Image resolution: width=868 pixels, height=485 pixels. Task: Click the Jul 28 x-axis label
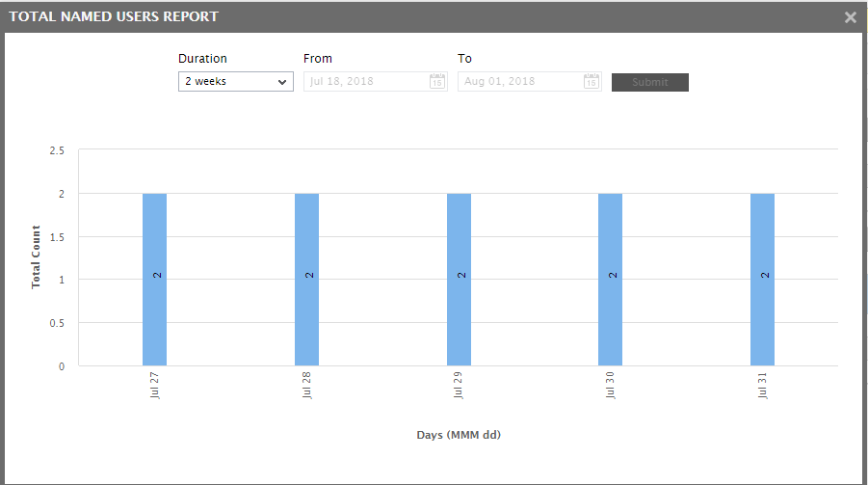(306, 386)
